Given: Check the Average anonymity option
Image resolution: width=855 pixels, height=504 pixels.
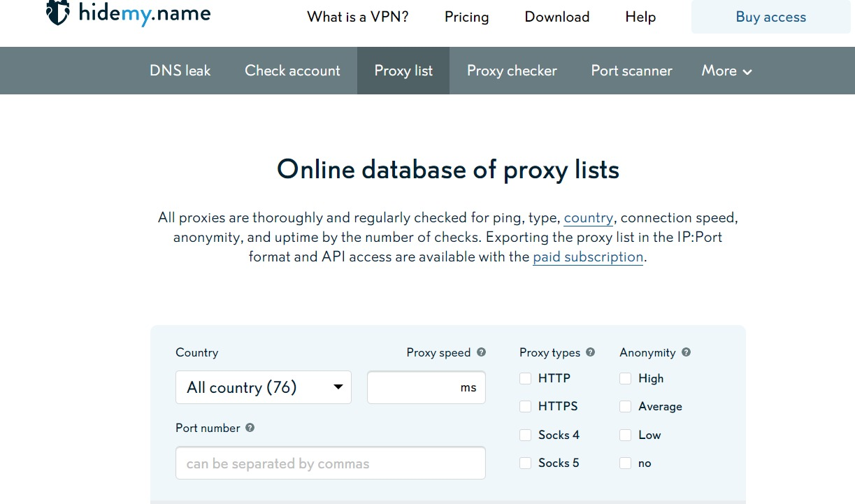Looking at the screenshot, I should (625, 407).
